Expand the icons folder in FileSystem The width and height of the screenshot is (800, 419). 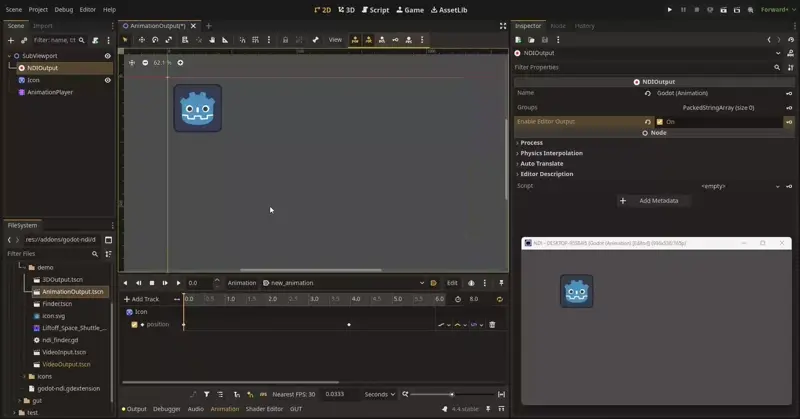24,377
